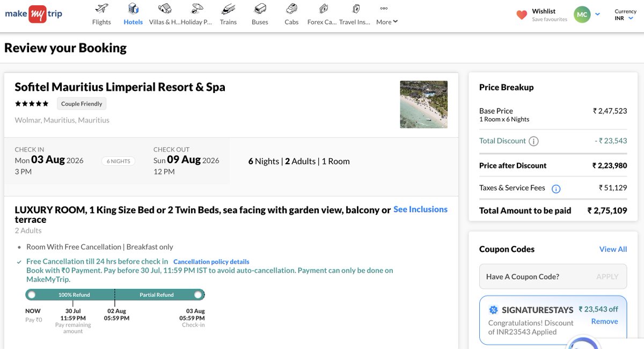The image size is (644, 349).
Task: Click the SIGNATURESTAYS coupon badge icon
Action: [494, 310]
